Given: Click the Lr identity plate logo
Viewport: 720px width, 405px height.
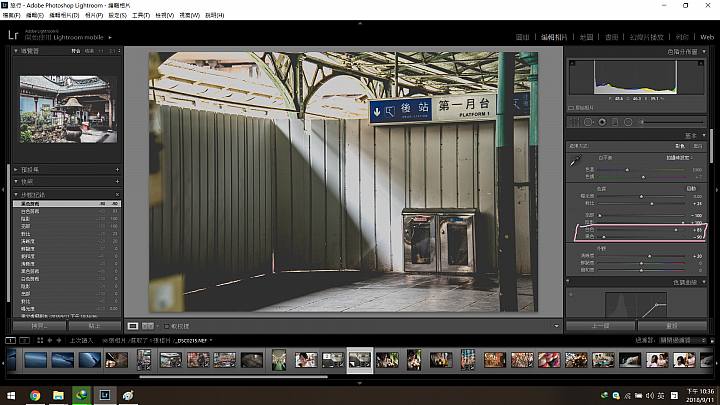Looking at the screenshot, I should point(13,35).
